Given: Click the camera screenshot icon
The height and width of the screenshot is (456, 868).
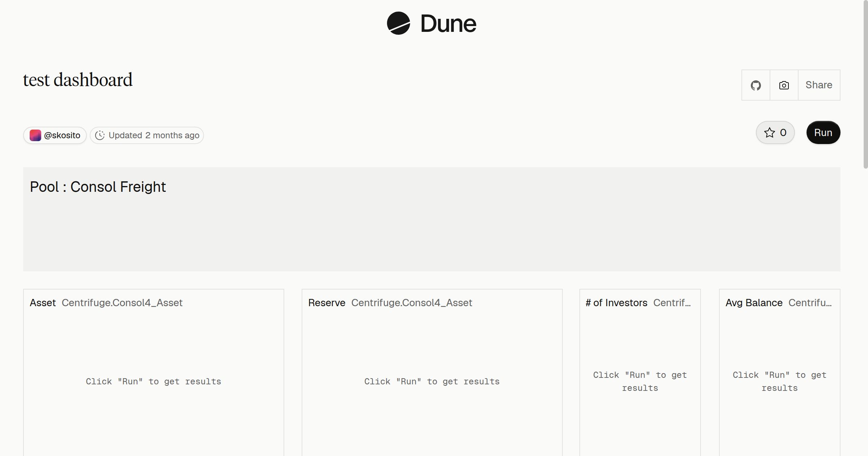Looking at the screenshot, I should [x=784, y=85].
